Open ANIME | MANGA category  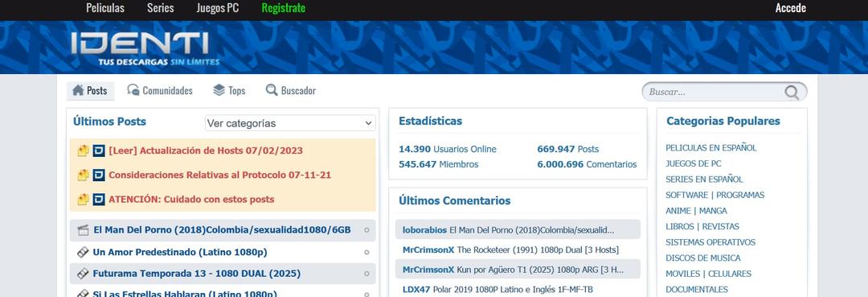coord(696,211)
